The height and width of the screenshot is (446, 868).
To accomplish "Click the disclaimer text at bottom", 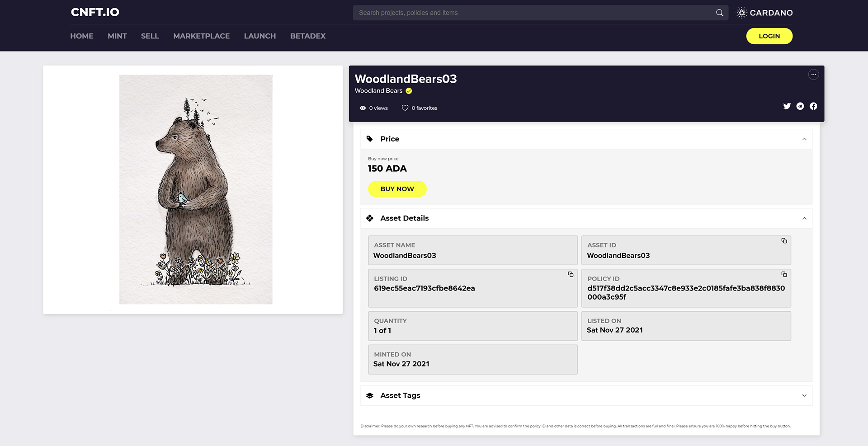I will pos(576,426).
